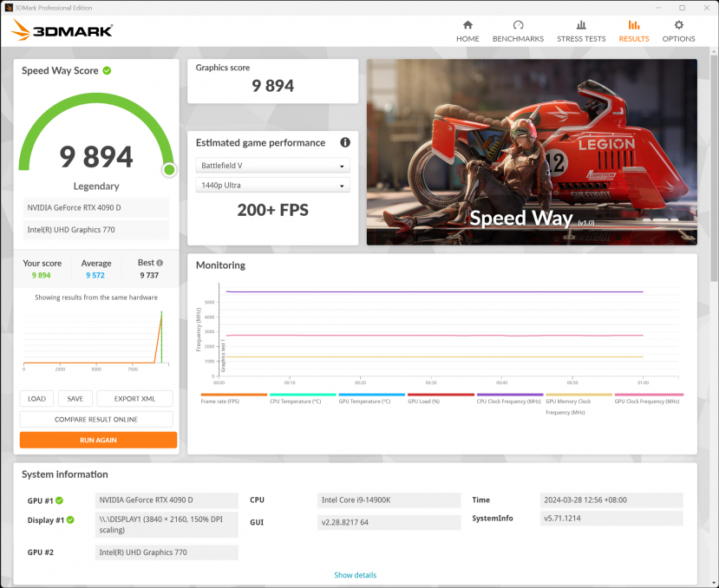Click the Results bar chart icon
The height and width of the screenshot is (588, 719).
tap(633, 25)
